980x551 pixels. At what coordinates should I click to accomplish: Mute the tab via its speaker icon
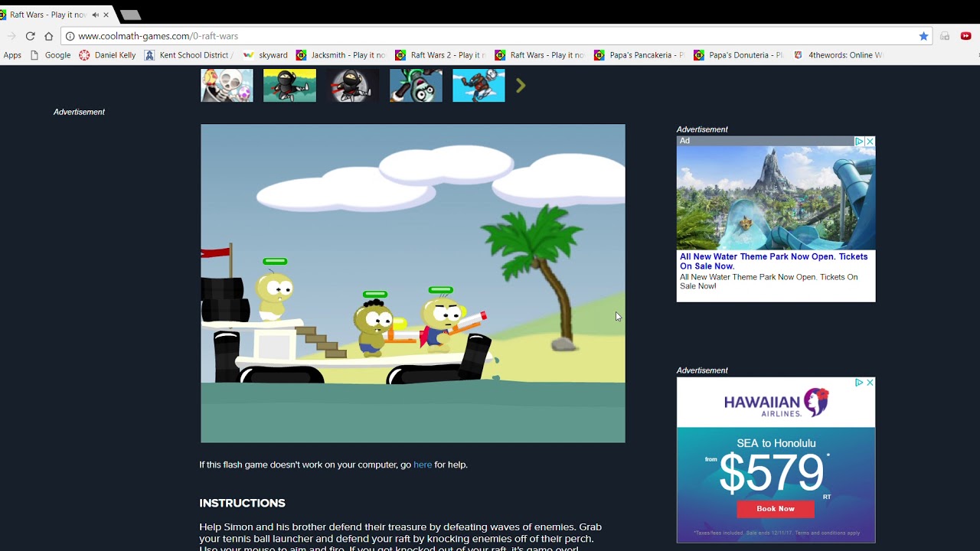tap(95, 15)
